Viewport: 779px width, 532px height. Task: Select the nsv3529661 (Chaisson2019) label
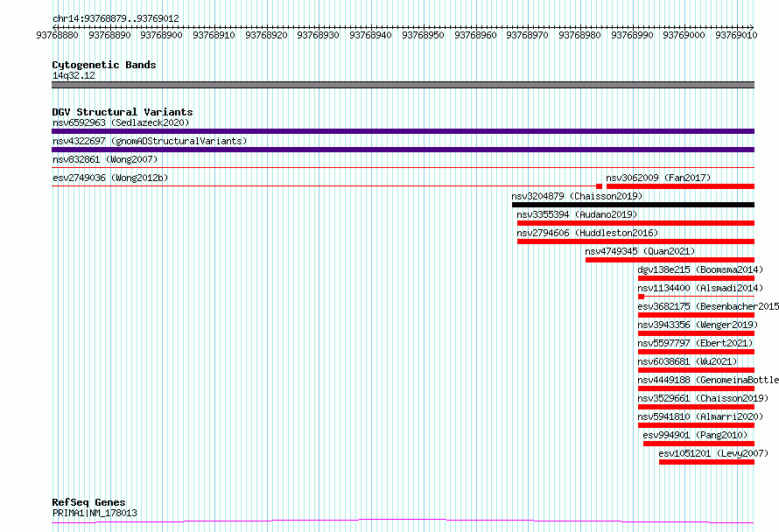(x=703, y=398)
